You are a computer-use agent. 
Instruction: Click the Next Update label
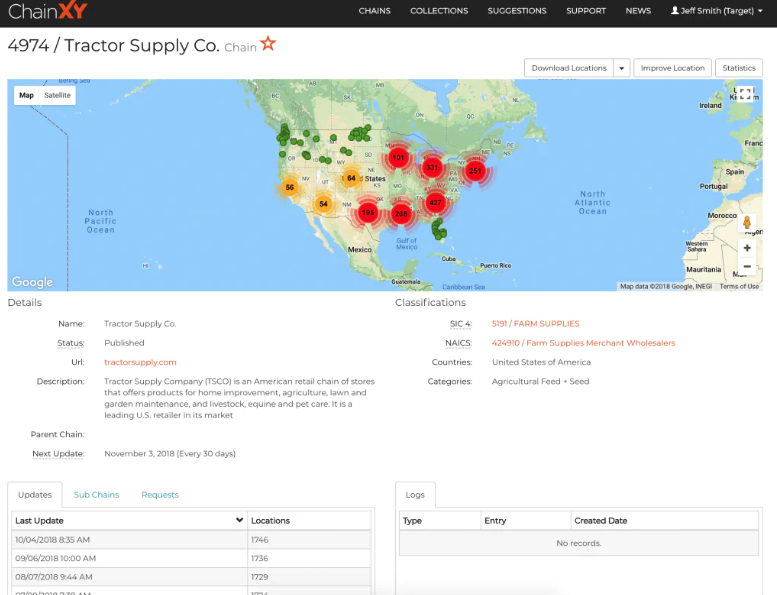coord(58,453)
